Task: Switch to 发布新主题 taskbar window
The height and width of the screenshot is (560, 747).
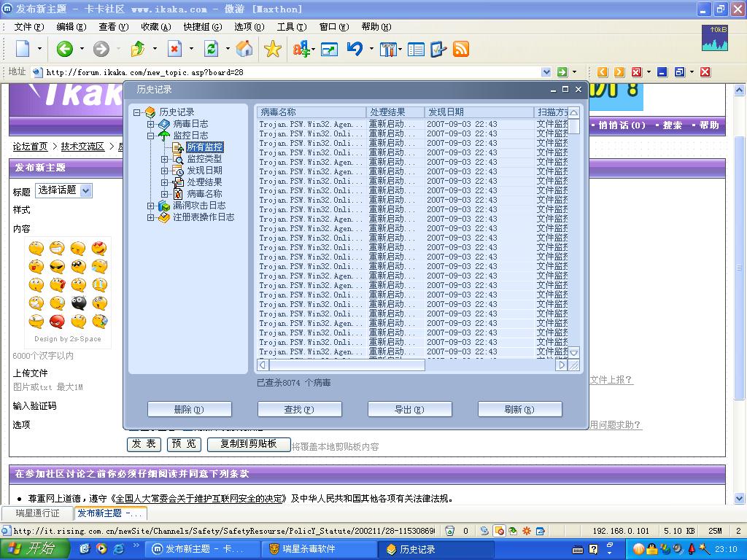Action: (x=203, y=549)
